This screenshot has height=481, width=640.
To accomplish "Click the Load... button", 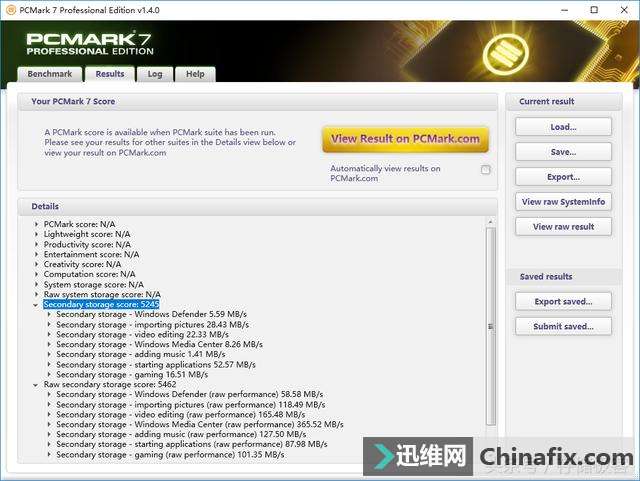I will pos(563,127).
